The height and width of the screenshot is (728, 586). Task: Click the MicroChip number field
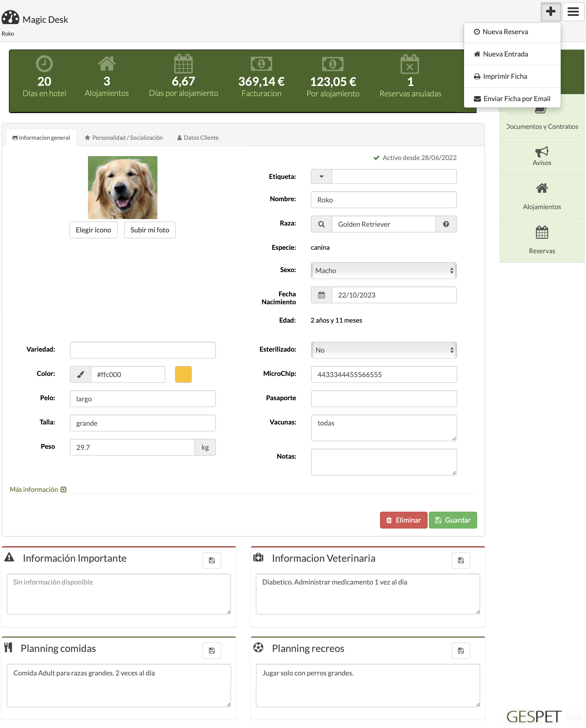(x=384, y=374)
